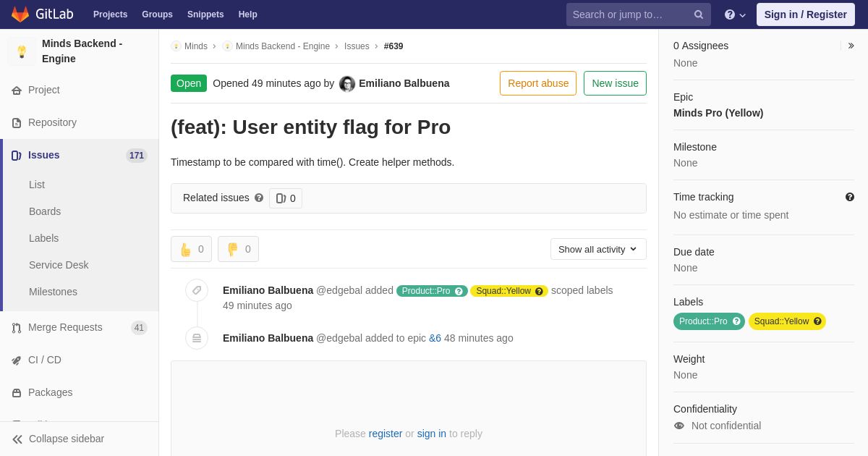Click Minds Backend - Engine breadcrumb

283,46
